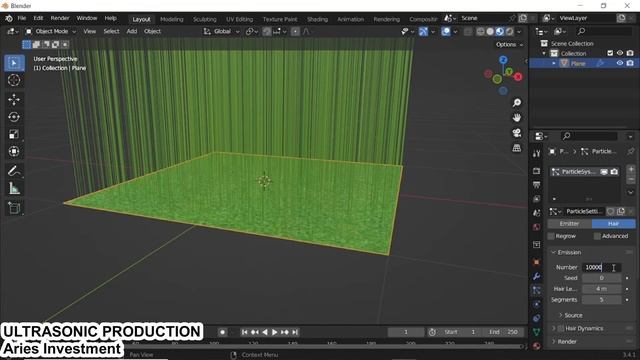Select the Hair type button
This screenshot has height=360, width=640.
[613, 224]
